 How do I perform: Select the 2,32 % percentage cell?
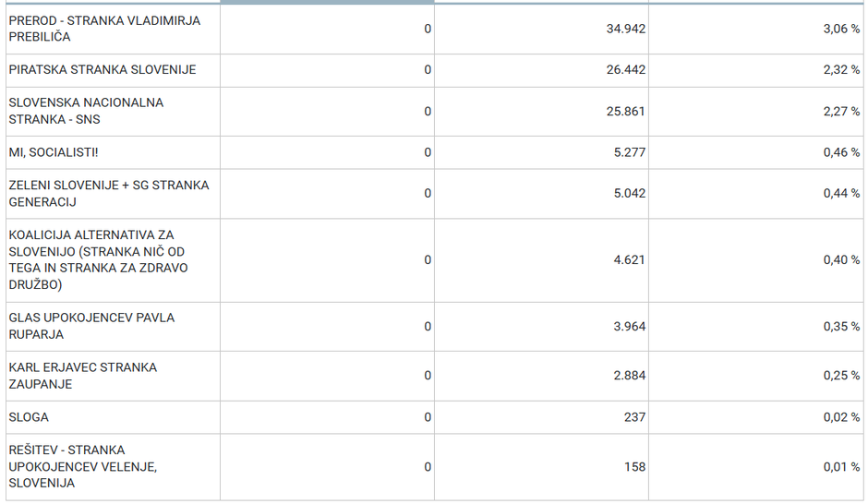pyautogui.click(x=841, y=70)
